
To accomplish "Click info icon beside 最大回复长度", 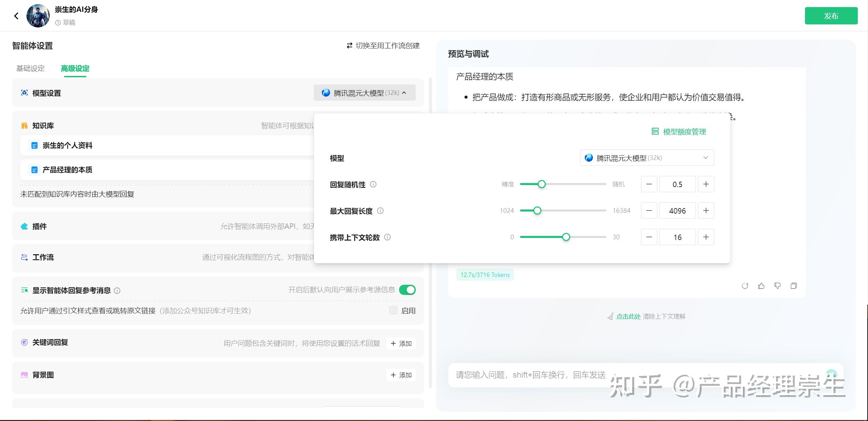I will tap(380, 211).
